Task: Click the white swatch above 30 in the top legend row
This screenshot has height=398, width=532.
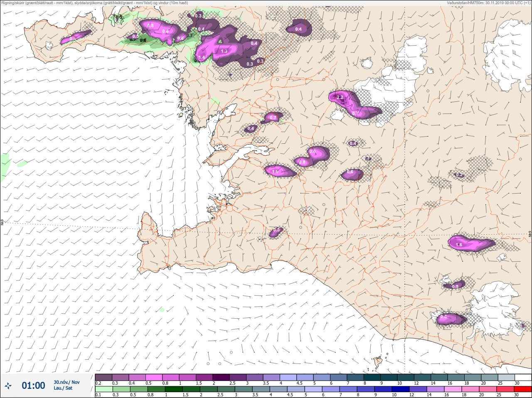Action: (x=523, y=377)
